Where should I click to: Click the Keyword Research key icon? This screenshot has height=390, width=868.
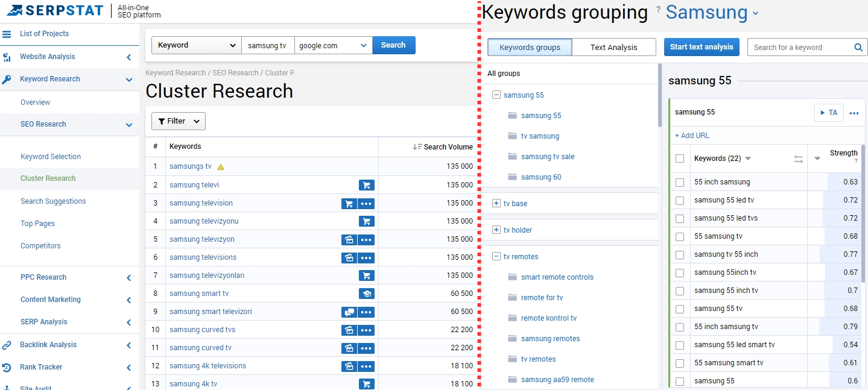click(7, 80)
